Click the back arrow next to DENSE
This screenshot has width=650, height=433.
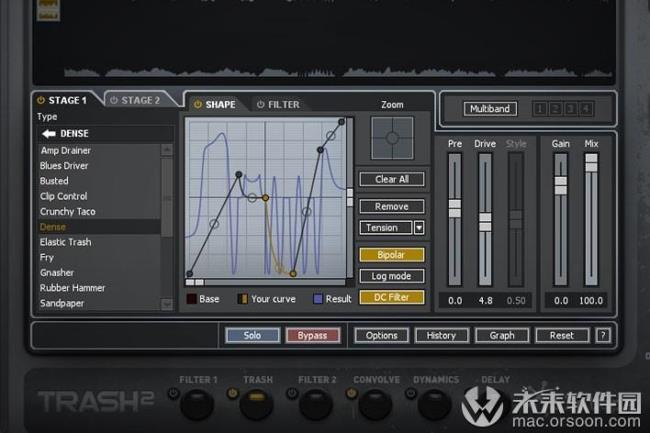[x=49, y=133]
